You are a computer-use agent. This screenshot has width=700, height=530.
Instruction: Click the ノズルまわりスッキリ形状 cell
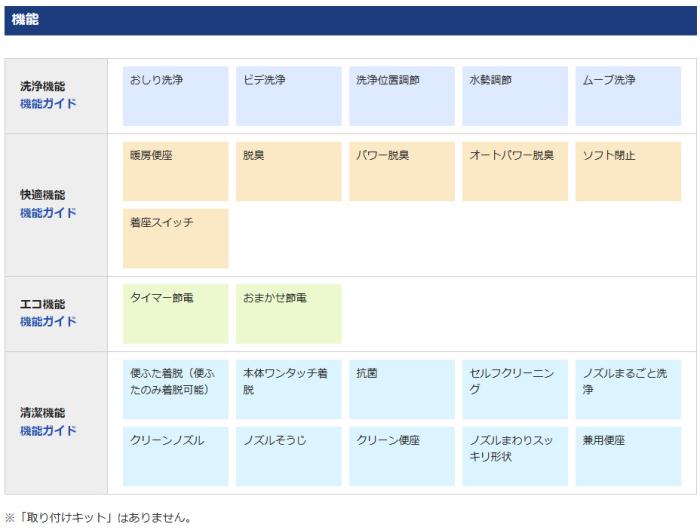[x=515, y=456]
